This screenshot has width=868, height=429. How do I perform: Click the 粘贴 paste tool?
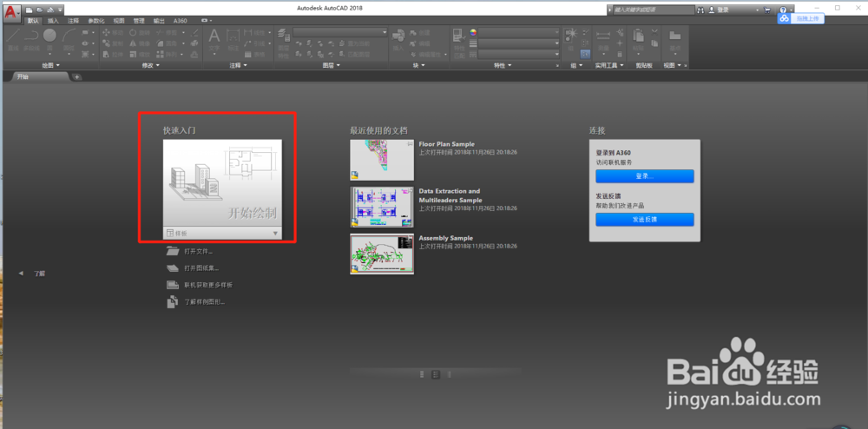pyautogui.click(x=638, y=41)
